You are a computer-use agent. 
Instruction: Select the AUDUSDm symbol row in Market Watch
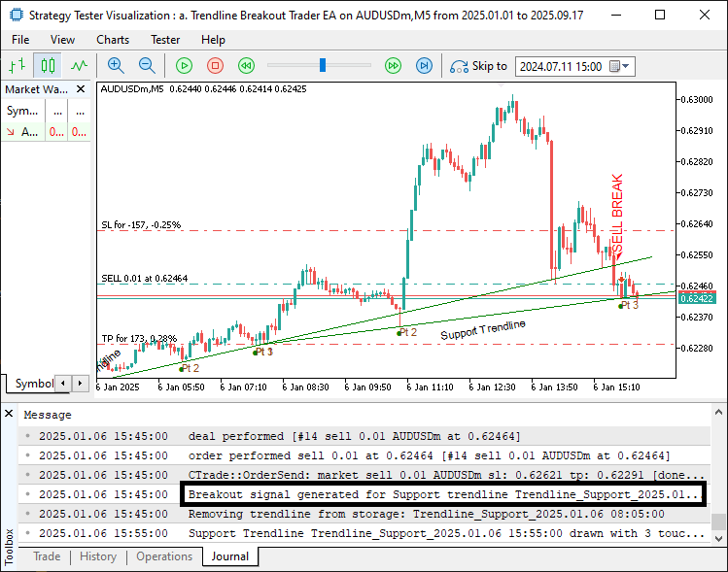point(46,132)
